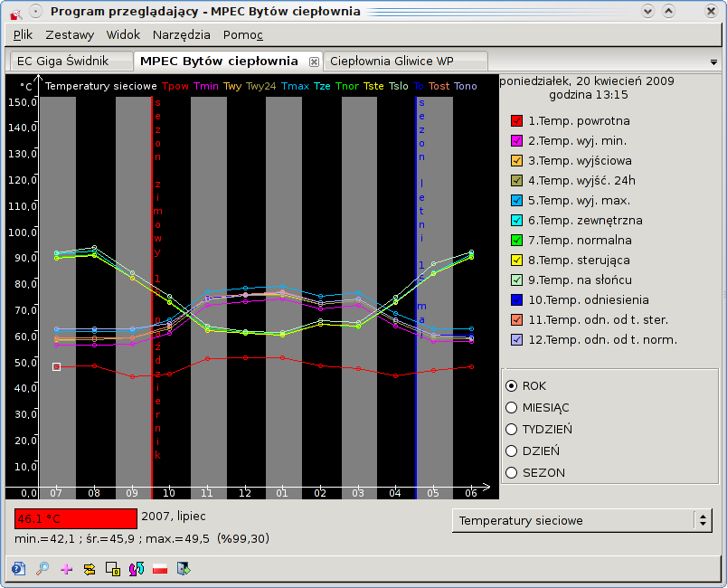Viewport: 727px width, 588px height.
Task: Click the Twy24 legend label in chart
Action: (x=261, y=86)
